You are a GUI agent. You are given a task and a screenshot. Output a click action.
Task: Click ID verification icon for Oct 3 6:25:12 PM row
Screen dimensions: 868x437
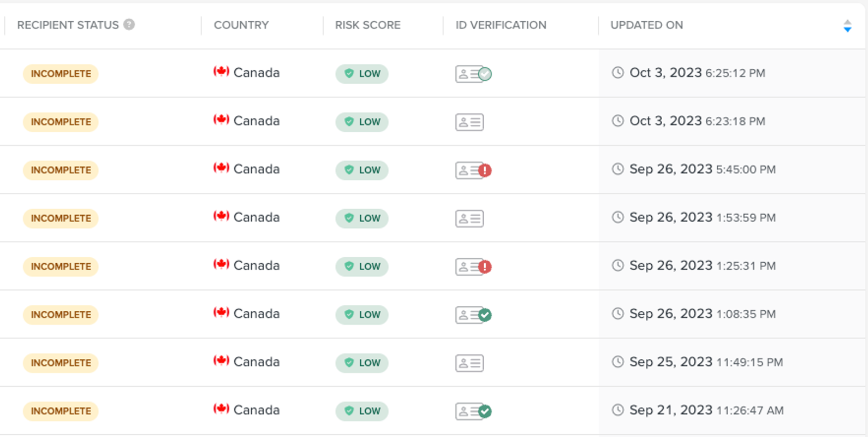tap(473, 74)
